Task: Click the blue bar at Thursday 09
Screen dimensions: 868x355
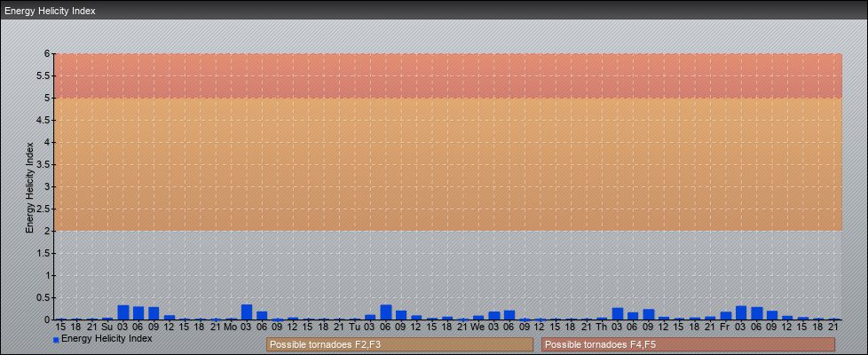Action: point(648,314)
